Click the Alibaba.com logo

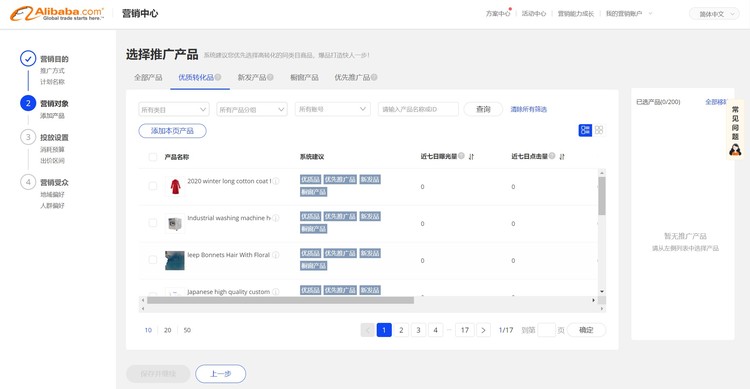point(56,13)
